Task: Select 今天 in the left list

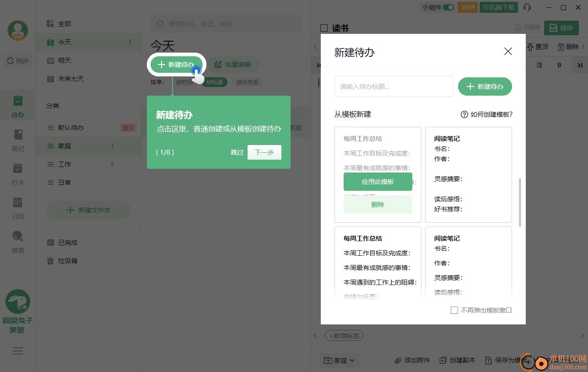Action: [89, 42]
